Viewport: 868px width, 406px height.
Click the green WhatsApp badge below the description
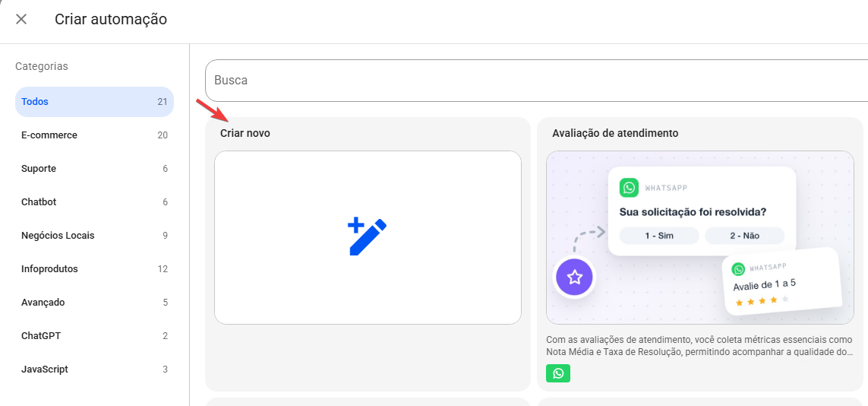(x=558, y=373)
